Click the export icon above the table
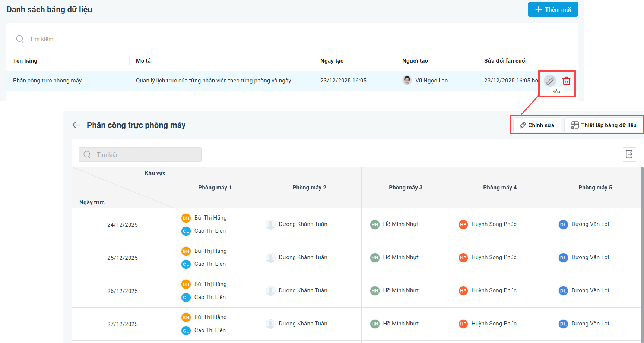 coord(629,154)
